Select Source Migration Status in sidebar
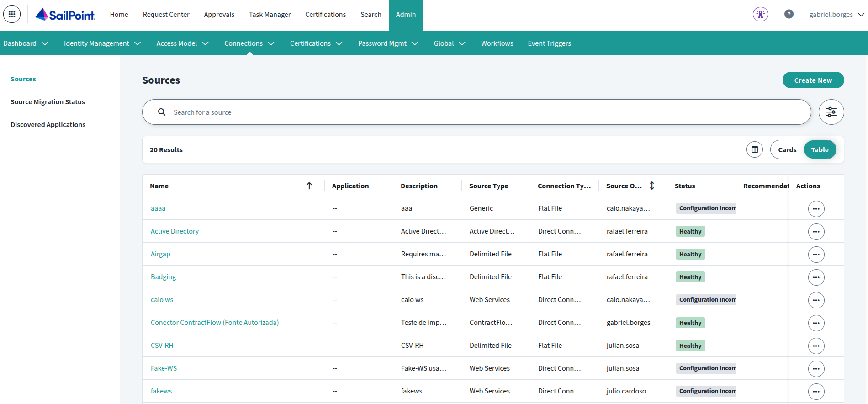Screen dimensions: 868x404 tap(48, 102)
